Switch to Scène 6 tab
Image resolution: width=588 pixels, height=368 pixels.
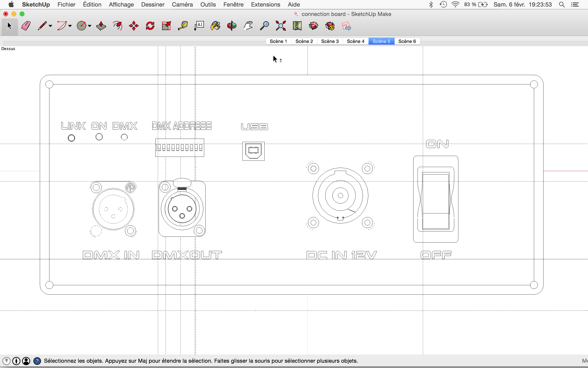407,41
